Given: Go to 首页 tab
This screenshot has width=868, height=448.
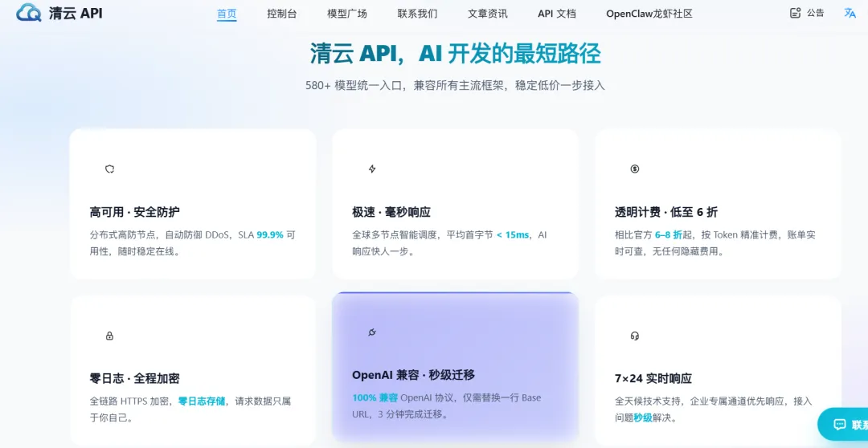Looking at the screenshot, I should click(227, 14).
